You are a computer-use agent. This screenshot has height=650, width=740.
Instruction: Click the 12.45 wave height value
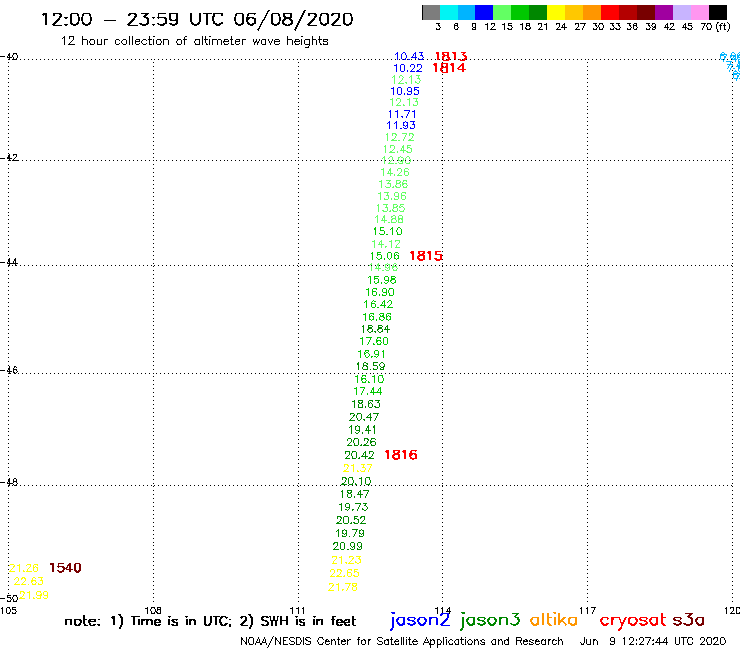397,149
